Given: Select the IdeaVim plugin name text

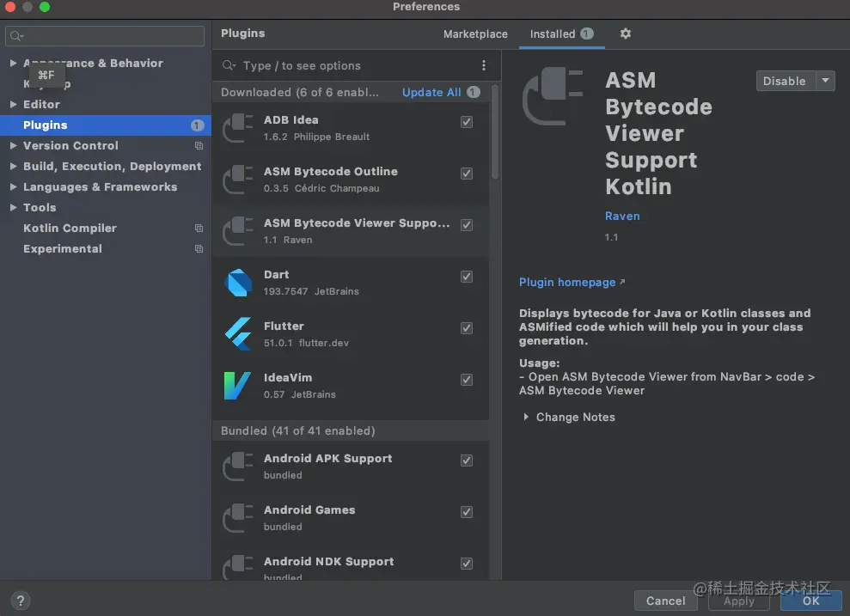Looking at the screenshot, I should click(288, 378).
